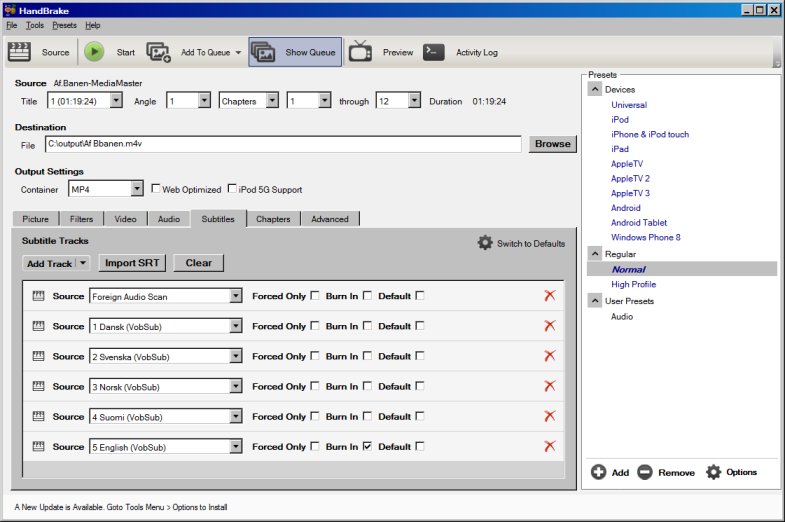
Task: Click the Source clapperboard icon
Action: point(19,52)
